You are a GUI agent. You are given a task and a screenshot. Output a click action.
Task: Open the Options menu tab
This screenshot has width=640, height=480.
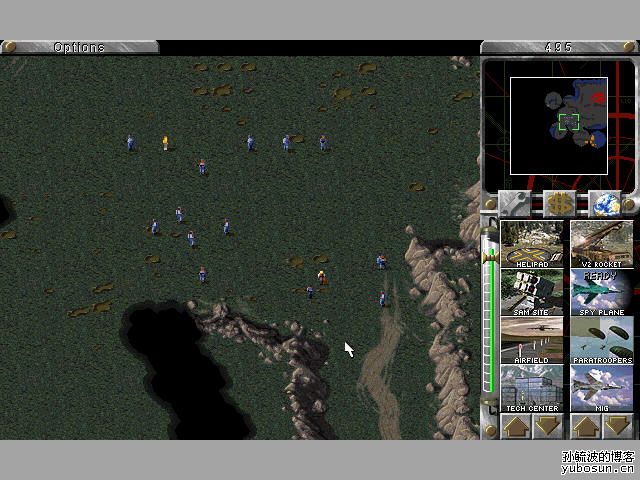click(80, 47)
